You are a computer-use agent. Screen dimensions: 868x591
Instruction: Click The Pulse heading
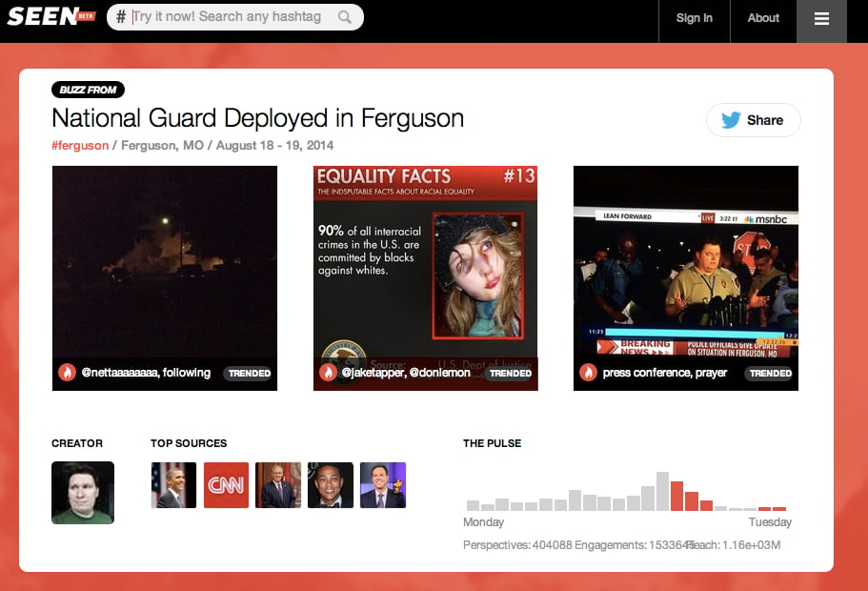point(493,443)
